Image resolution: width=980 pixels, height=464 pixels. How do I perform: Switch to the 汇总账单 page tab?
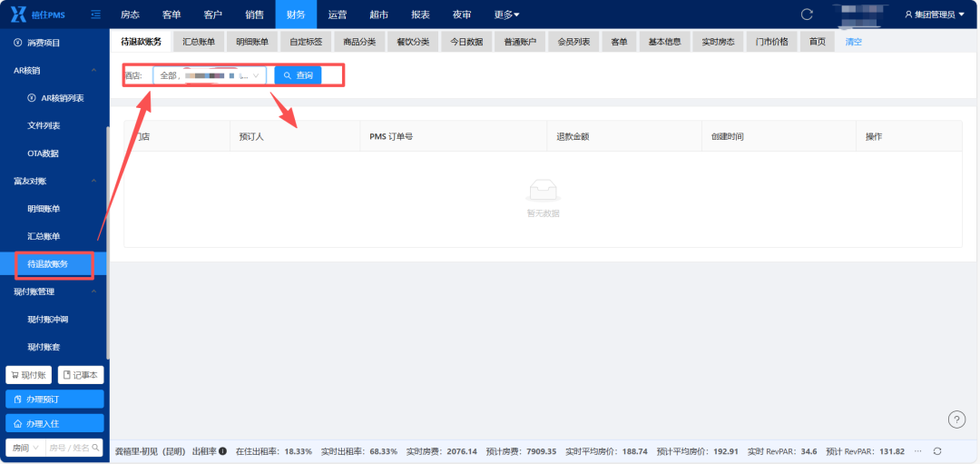(x=199, y=42)
